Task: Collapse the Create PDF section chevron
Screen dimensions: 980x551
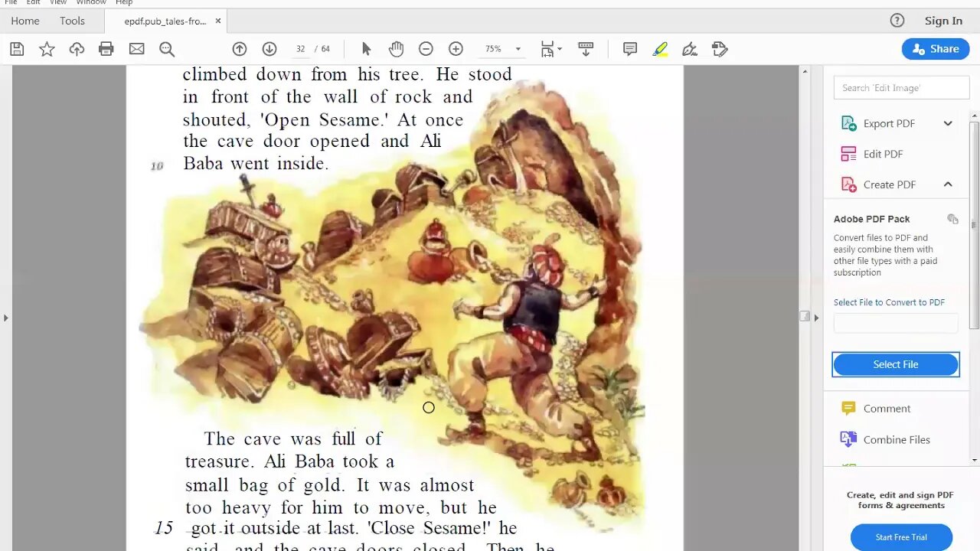Action: pos(948,184)
